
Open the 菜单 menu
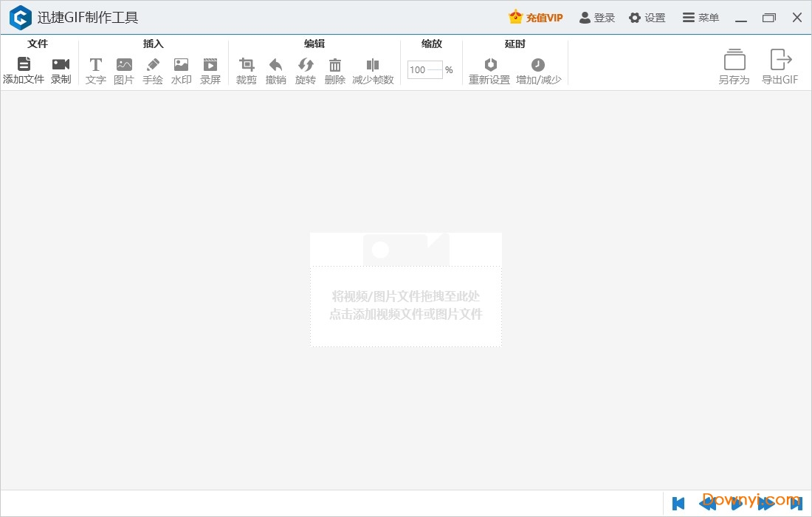click(x=700, y=17)
